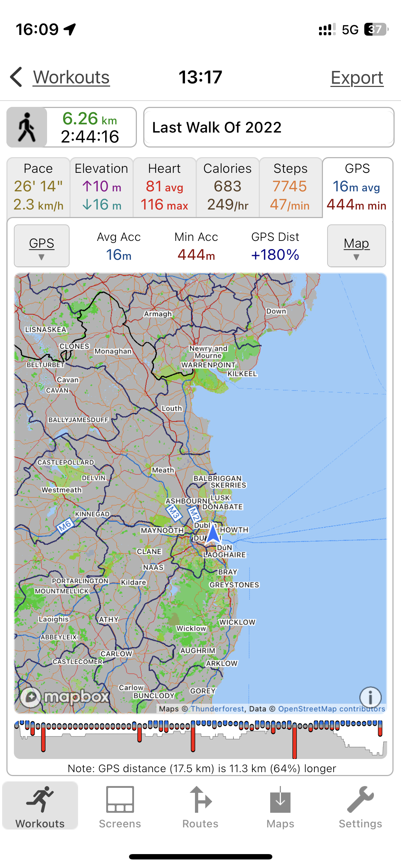Edit the workout name field
Viewport: 401px width, 868px height.
(x=269, y=127)
